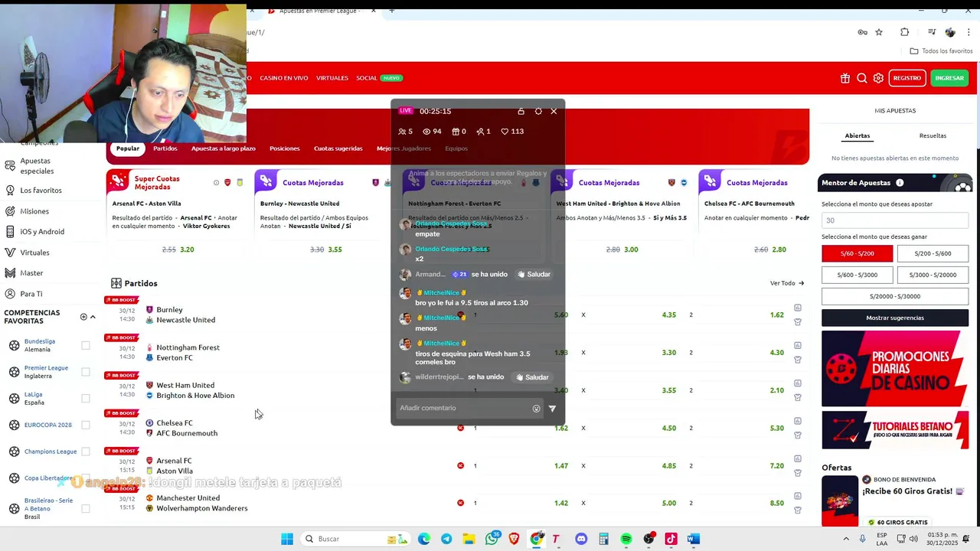Pick odds 1.62 for Newcastle United
The height and width of the screenshot is (551, 980).
click(777, 315)
